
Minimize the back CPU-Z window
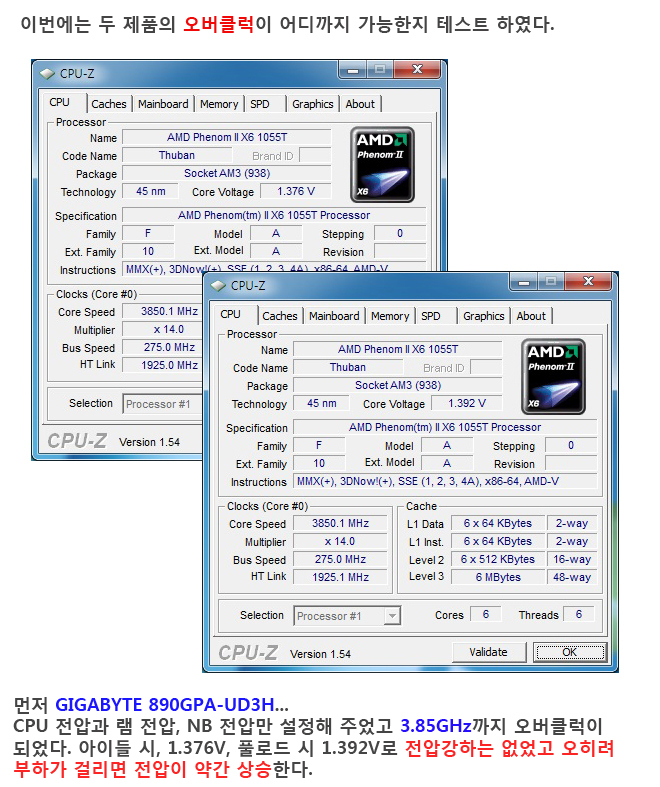point(353,70)
